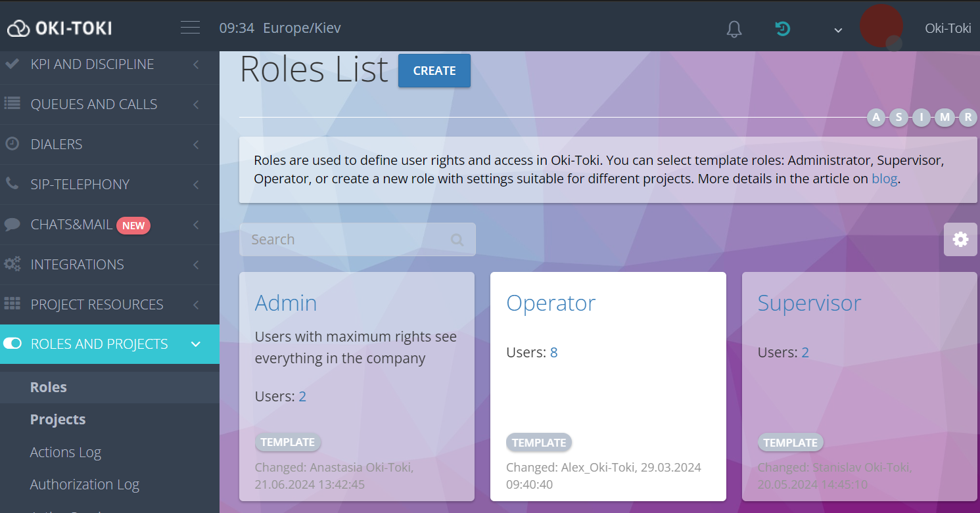This screenshot has height=513, width=980.
Task: Click the SIP-Telephony phone icon
Action: coord(12,184)
